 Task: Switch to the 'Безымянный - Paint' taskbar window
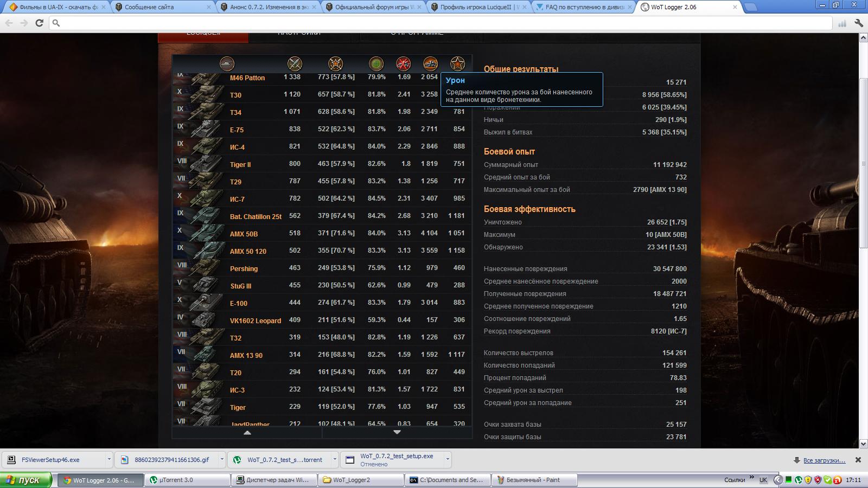(x=534, y=480)
